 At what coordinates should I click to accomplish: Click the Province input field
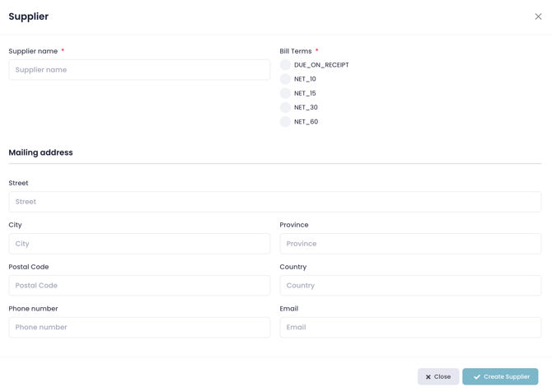pyautogui.click(x=410, y=244)
